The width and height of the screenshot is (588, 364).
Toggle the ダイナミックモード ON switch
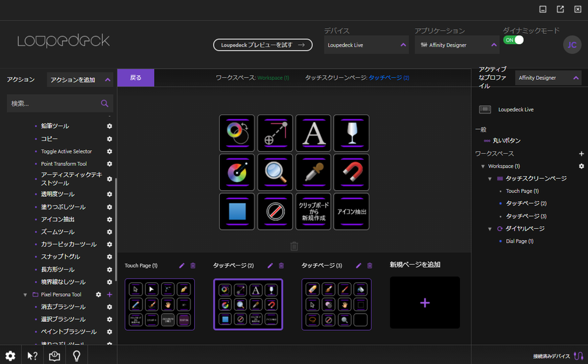[513, 40]
